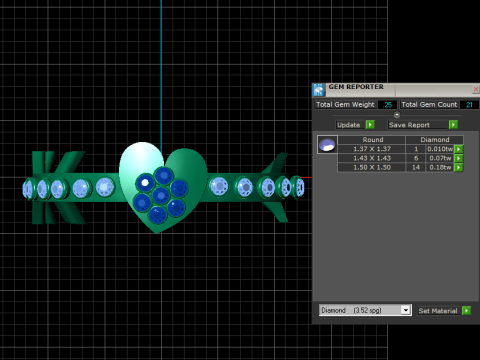Select the 1.43 X 1.43 size cell
Viewport: 480px width, 360px height.
(x=372, y=158)
